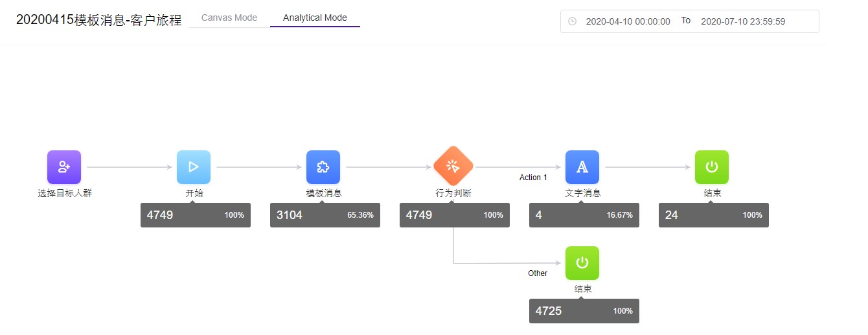868x335 pixels.
Task: Click the 4749 stats box under 行为判断
Action: pos(455,215)
